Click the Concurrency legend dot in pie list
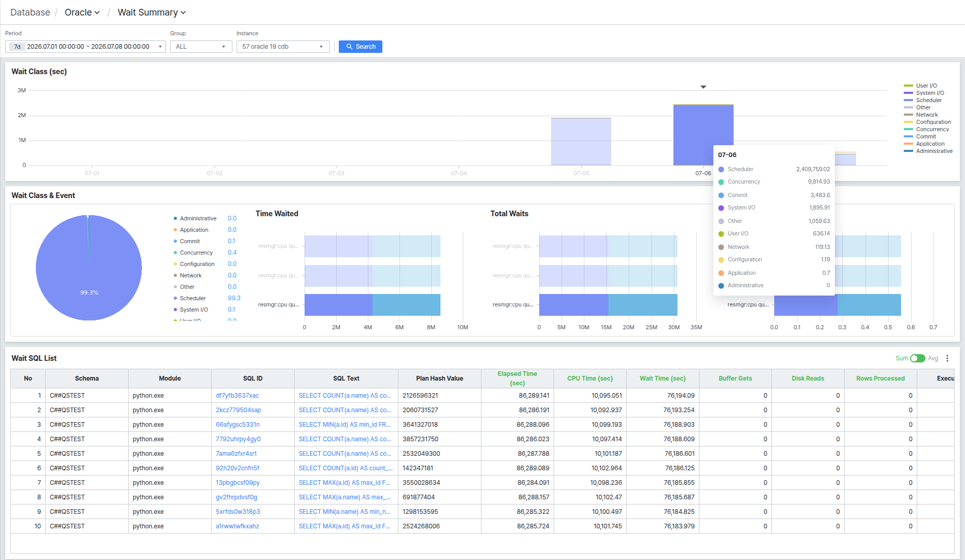Screen dimensions: 965x560 pos(175,253)
